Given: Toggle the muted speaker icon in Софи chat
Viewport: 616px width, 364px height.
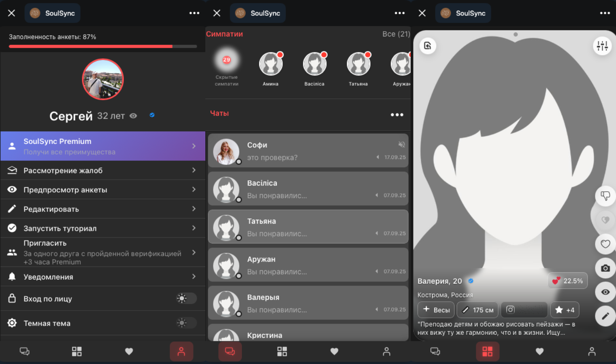Looking at the screenshot, I should (x=401, y=144).
